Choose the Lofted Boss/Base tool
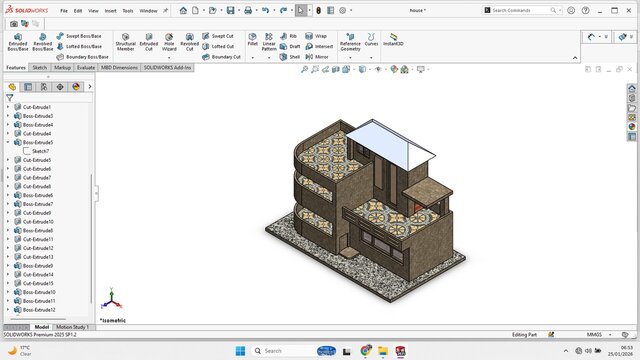 (x=79, y=47)
